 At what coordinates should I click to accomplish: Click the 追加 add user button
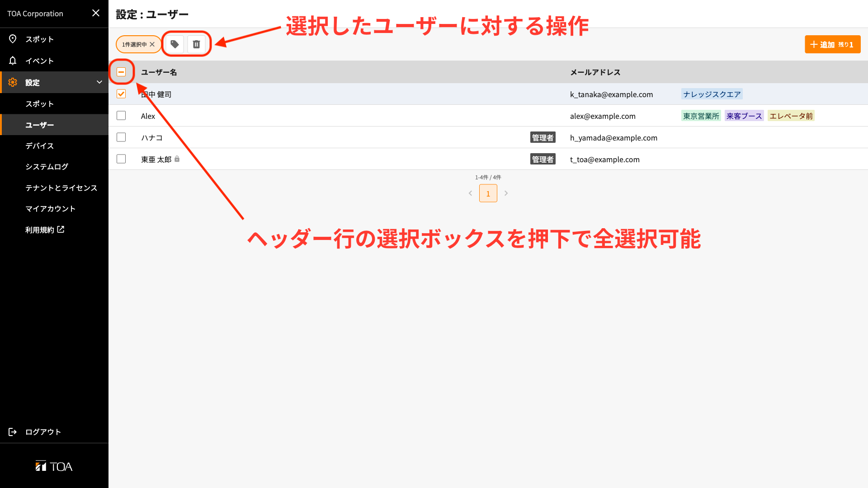point(832,44)
